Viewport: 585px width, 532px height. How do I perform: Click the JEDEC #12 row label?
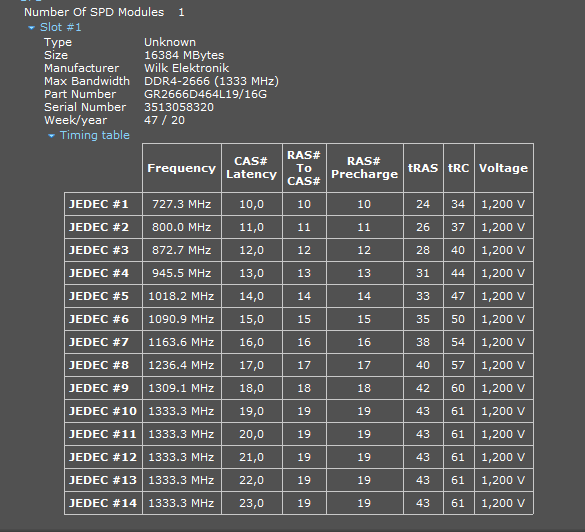tap(103, 457)
